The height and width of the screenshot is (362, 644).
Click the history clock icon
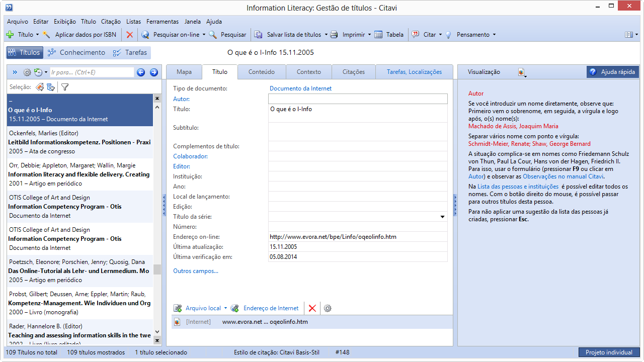coord(38,72)
